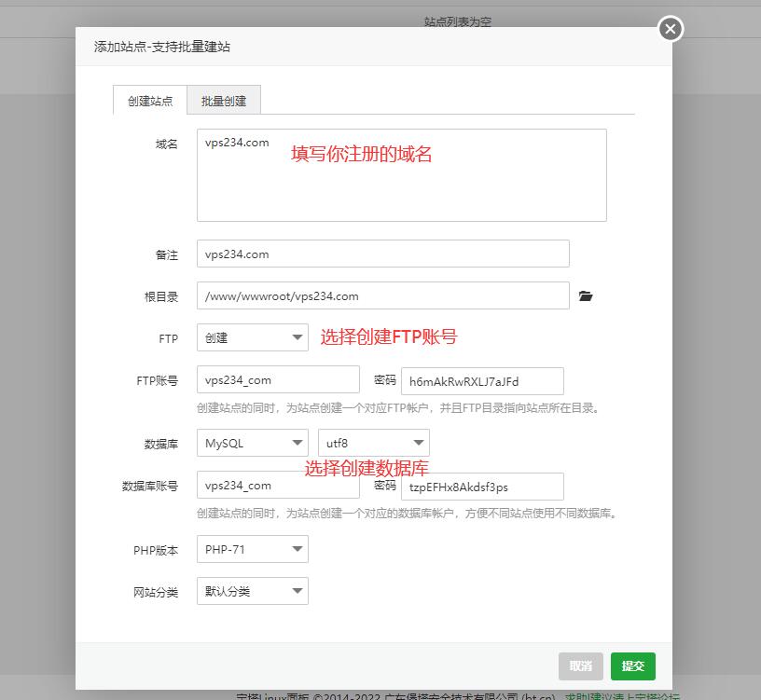Choose PHP version from PHP-71 dropdown
The height and width of the screenshot is (700, 761).
click(x=252, y=549)
